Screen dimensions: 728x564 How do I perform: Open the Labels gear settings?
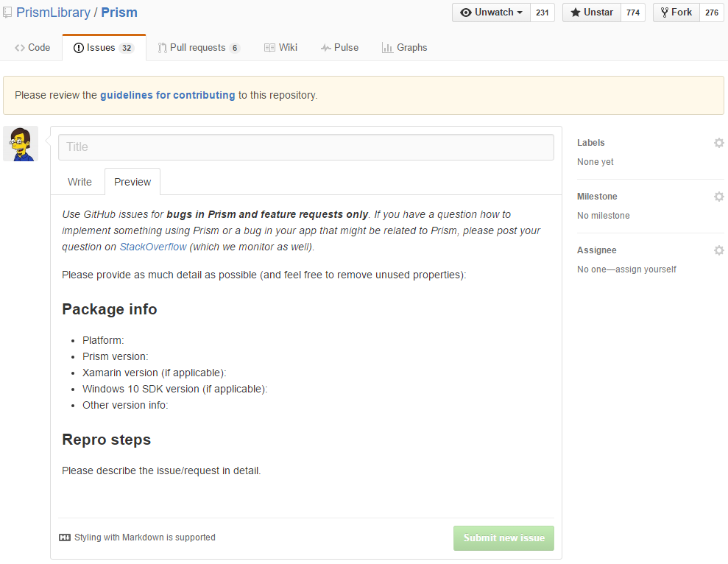click(x=718, y=143)
